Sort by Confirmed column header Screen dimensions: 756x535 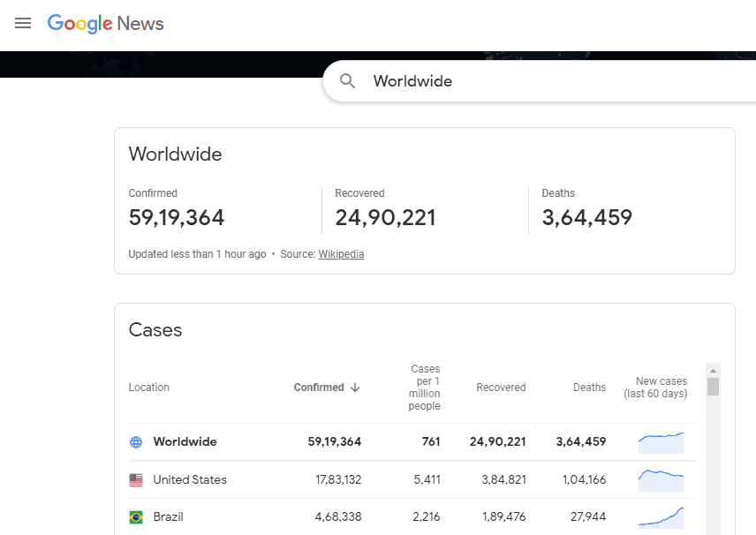pos(319,388)
